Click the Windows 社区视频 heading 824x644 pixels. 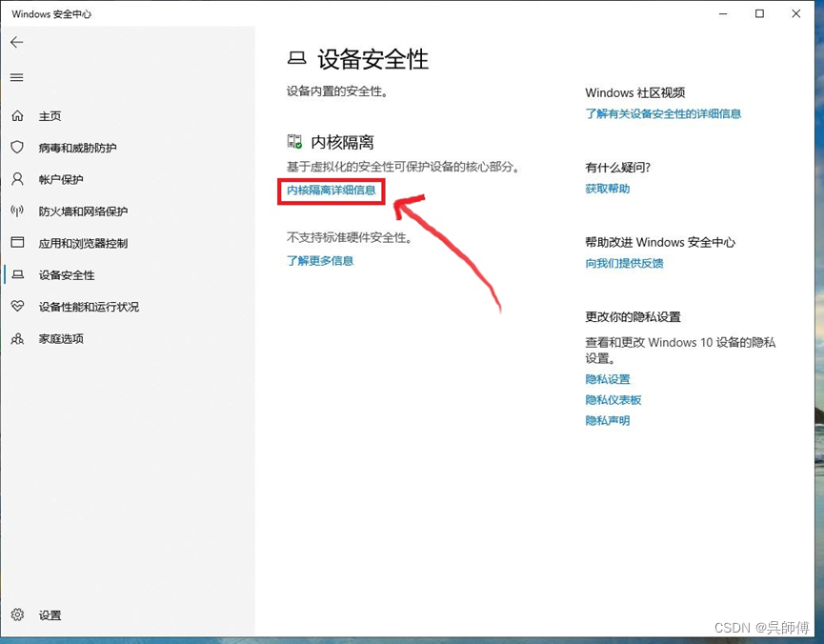[x=635, y=92]
